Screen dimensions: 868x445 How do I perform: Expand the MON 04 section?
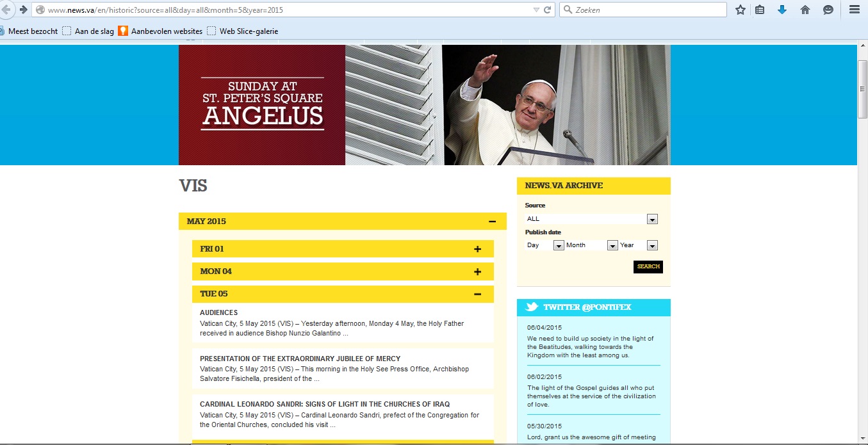tap(477, 271)
